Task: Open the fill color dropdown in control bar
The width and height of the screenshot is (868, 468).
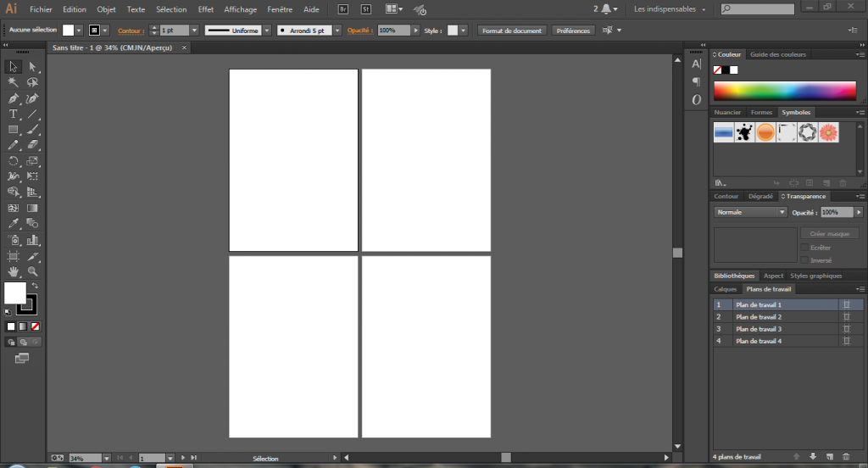Action: coord(79,31)
